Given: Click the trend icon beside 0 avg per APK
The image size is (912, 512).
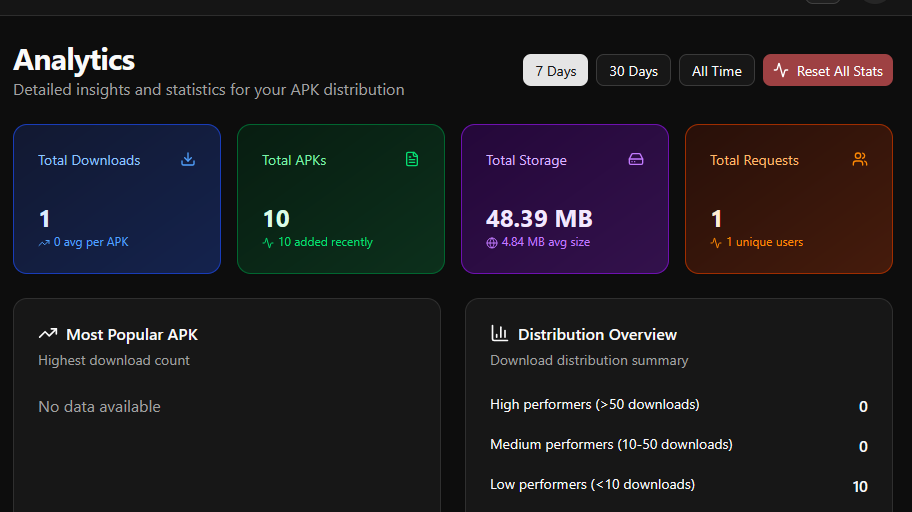Looking at the screenshot, I should tap(44, 242).
